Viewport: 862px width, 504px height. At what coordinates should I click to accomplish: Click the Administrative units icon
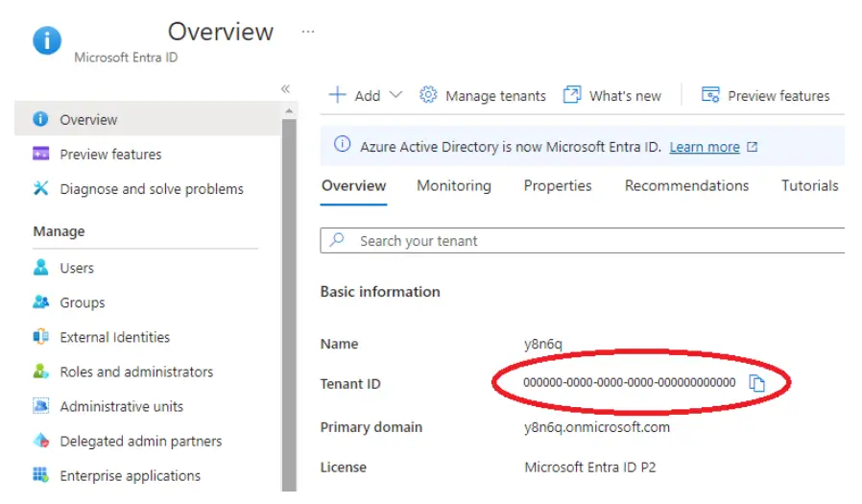(40, 406)
